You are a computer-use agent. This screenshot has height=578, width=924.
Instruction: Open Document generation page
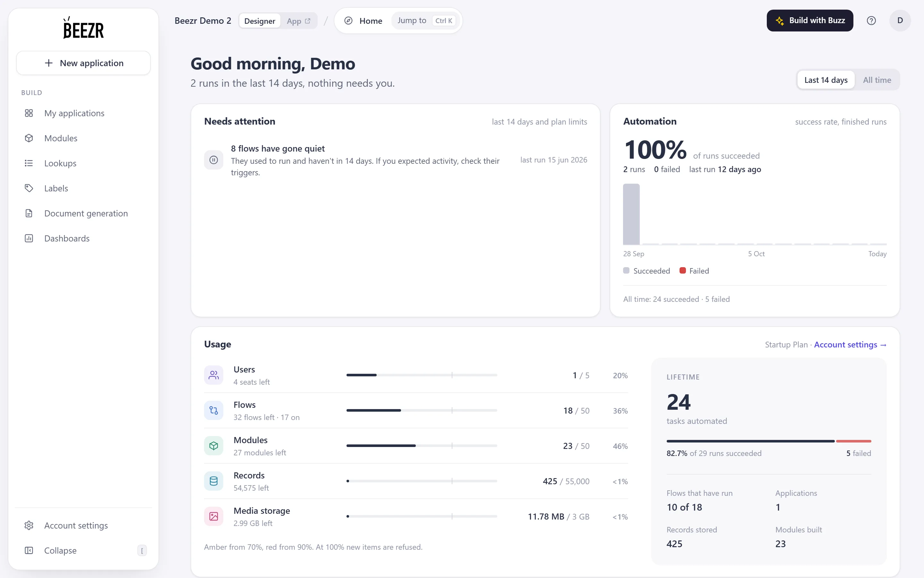(x=83, y=213)
